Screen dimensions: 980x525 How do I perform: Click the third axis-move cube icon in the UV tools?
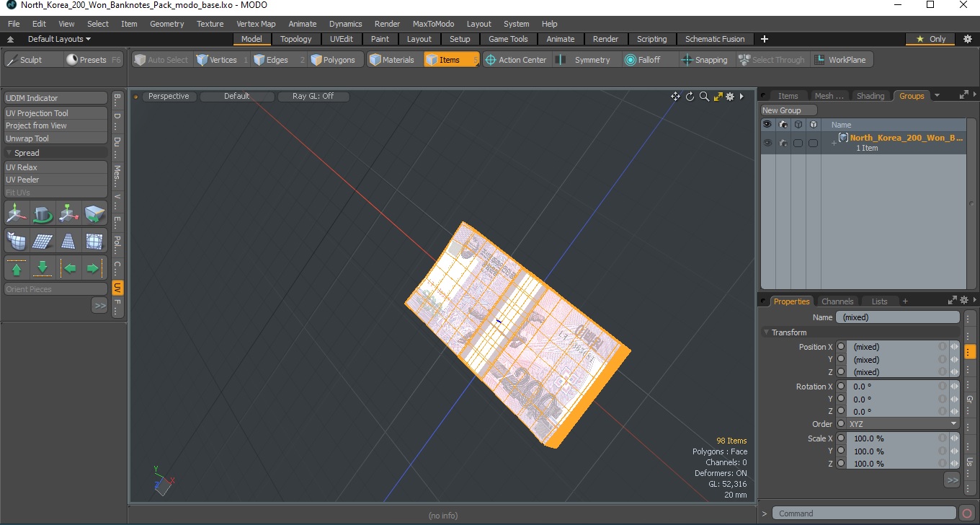68,213
